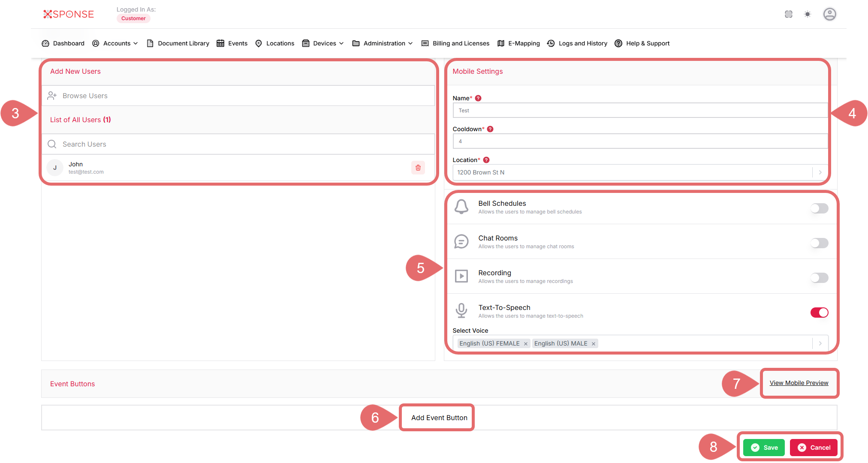
Task: Click the Location help question icon
Action: coord(486,160)
